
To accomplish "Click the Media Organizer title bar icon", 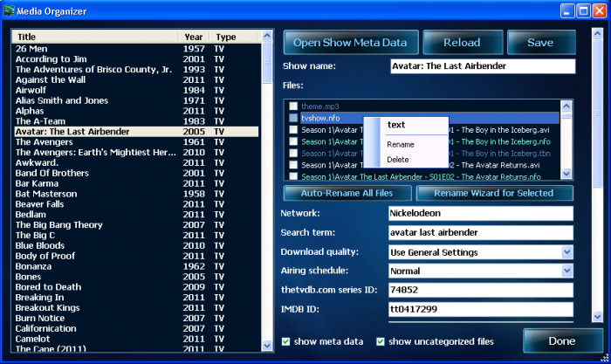I will (9, 10).
